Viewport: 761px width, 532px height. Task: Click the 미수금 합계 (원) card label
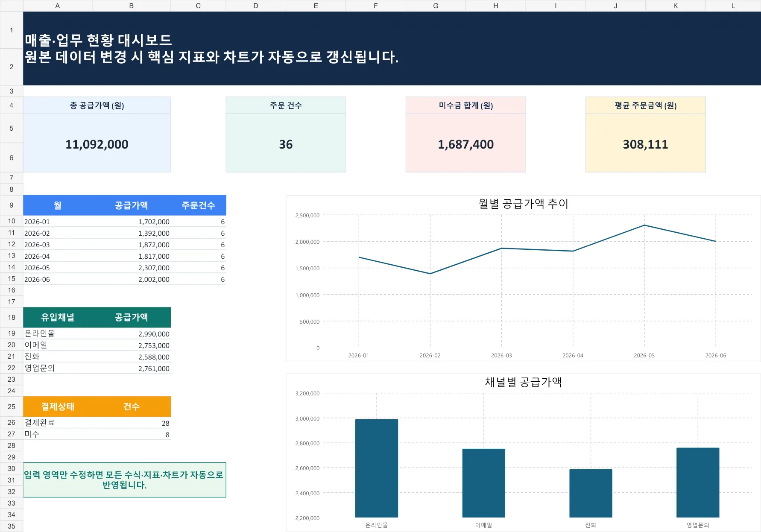point(466,105)
